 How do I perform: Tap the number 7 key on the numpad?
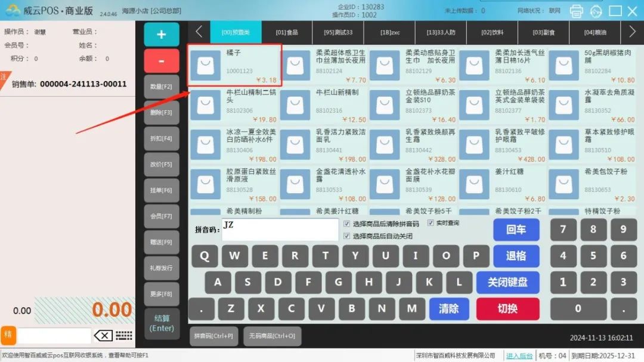[x=563, y=230]
